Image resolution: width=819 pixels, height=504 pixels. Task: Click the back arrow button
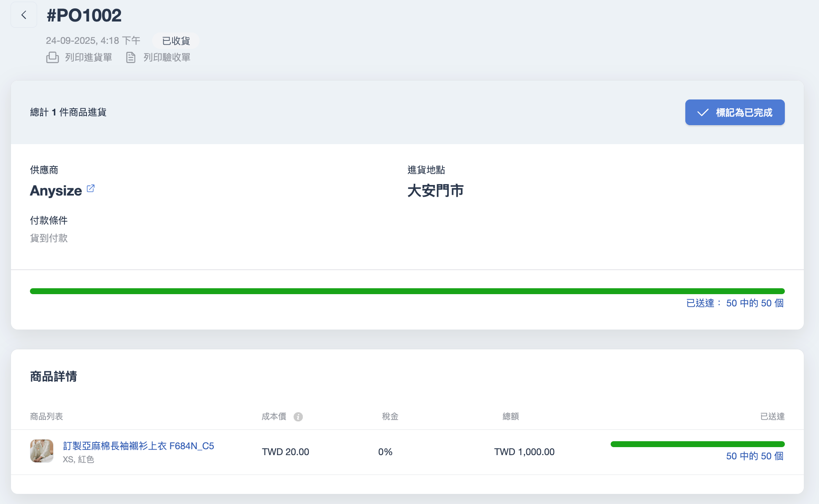pyautogui.click(x=24, y=15)
